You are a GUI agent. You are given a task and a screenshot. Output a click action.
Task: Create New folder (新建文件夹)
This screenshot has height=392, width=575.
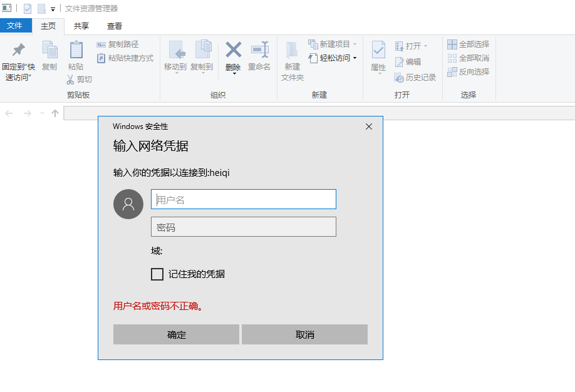pos(293,61)
